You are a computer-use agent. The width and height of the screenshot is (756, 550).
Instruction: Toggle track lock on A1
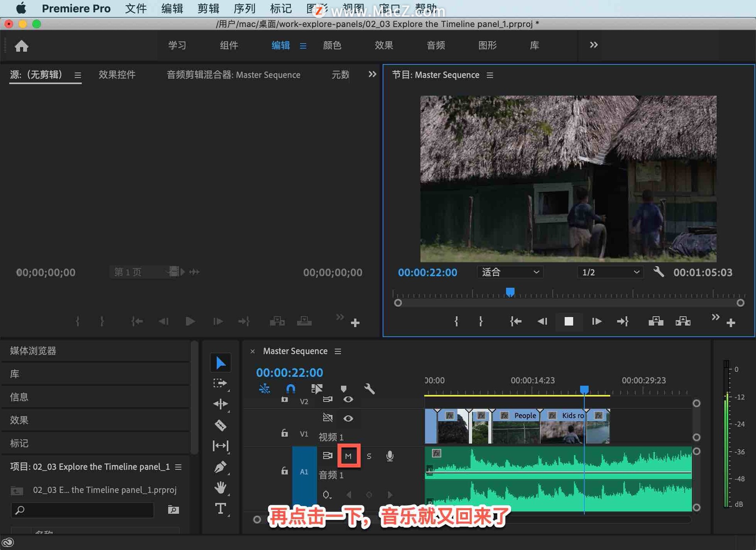coord(284,470)
